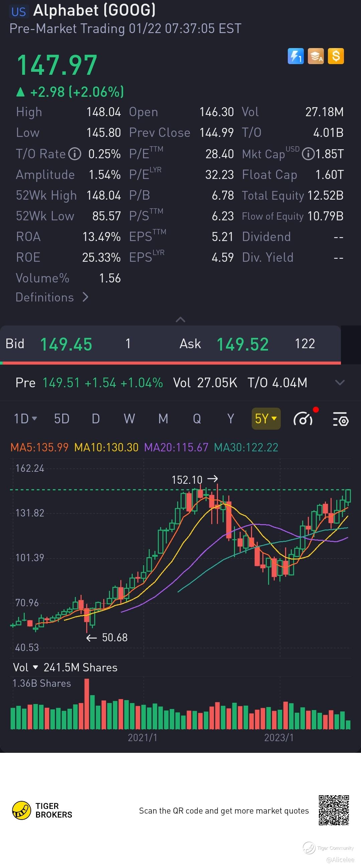Tap the 2021/1 date axis label
361x868 pixels.
coord(143,738)
